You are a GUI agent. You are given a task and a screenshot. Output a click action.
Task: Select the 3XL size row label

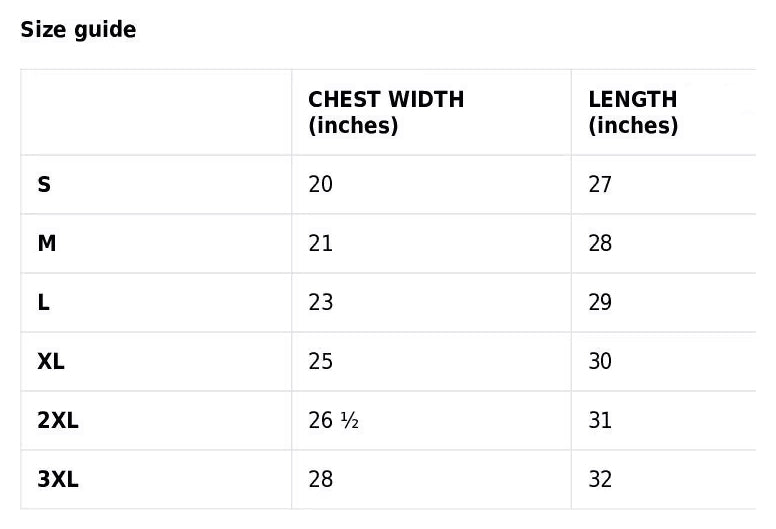[x=58, y=480]
